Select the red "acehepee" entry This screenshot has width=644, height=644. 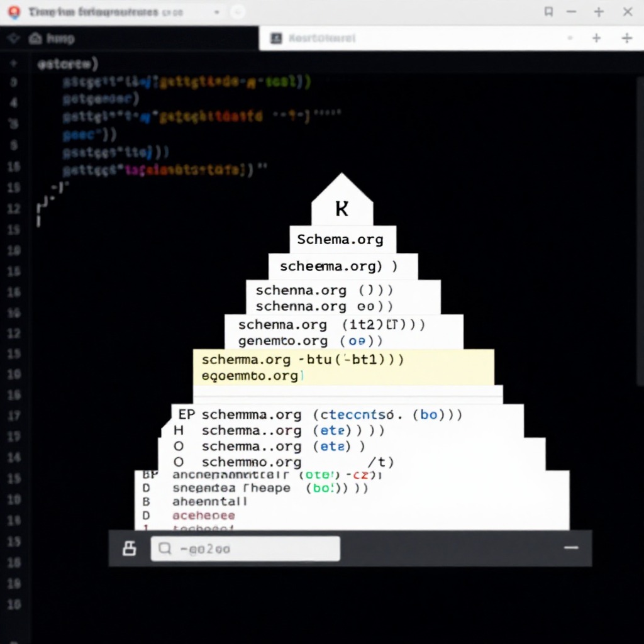coord(204,516)
